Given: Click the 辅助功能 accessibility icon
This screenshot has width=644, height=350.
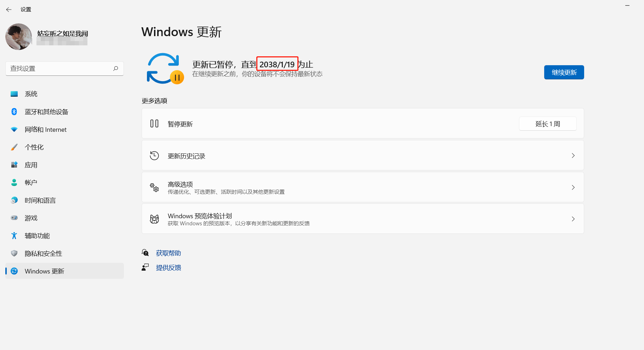Looking at the screenshot, I should 14,236.
